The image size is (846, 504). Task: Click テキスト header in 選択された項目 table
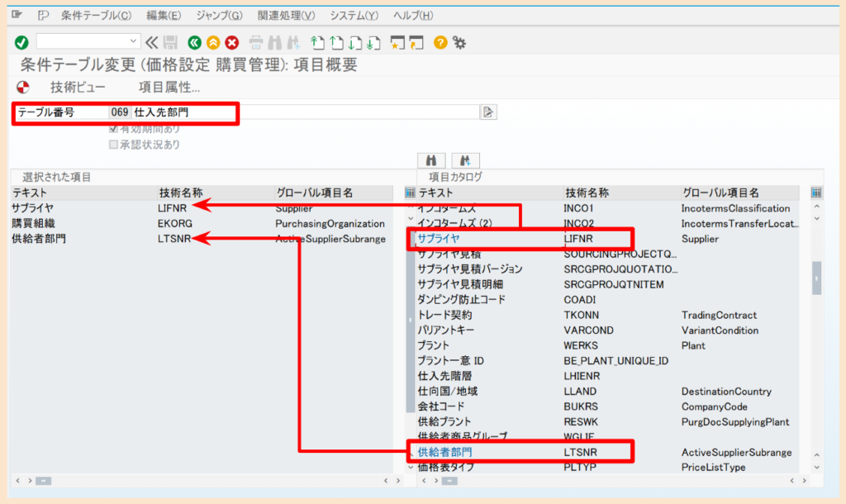click(x=83, y=193)
